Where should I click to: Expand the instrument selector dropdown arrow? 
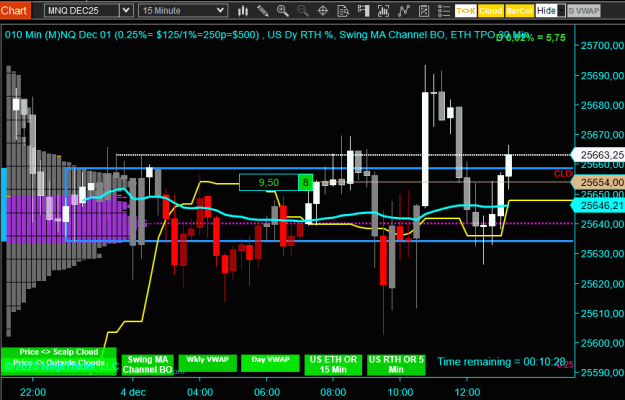click(126, 11)
